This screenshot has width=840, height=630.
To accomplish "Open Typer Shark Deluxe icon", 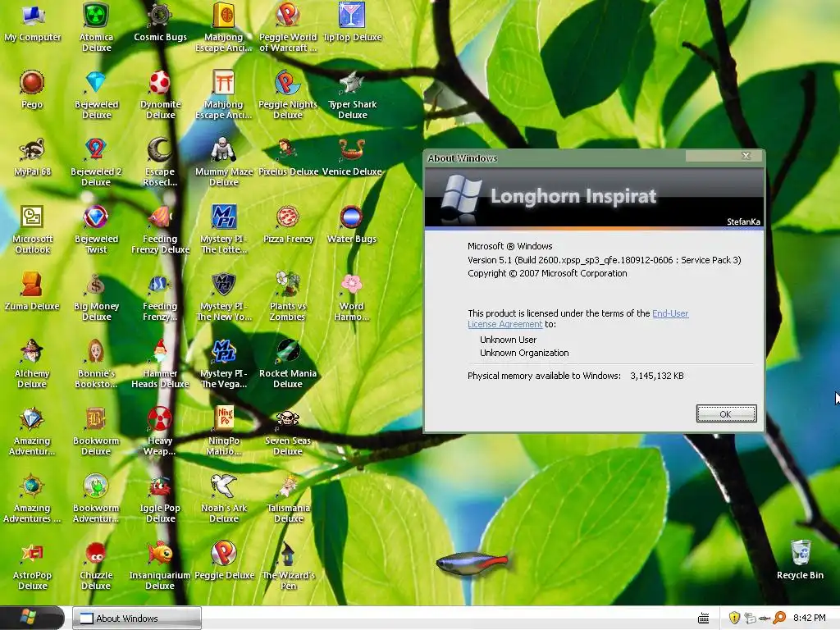I will (352, 94).
